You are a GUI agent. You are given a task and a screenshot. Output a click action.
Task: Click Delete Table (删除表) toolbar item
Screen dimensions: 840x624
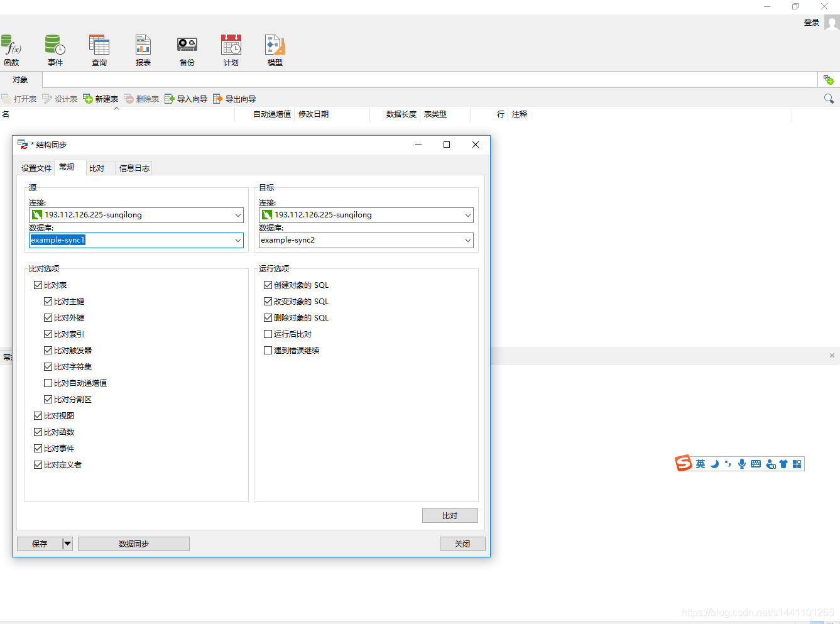click(x=141, y=99)
